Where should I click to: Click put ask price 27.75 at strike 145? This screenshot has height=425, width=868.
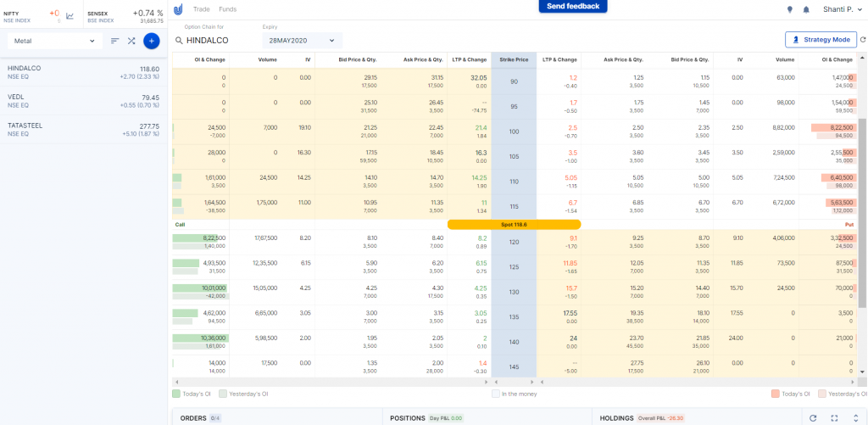point(636,363)
